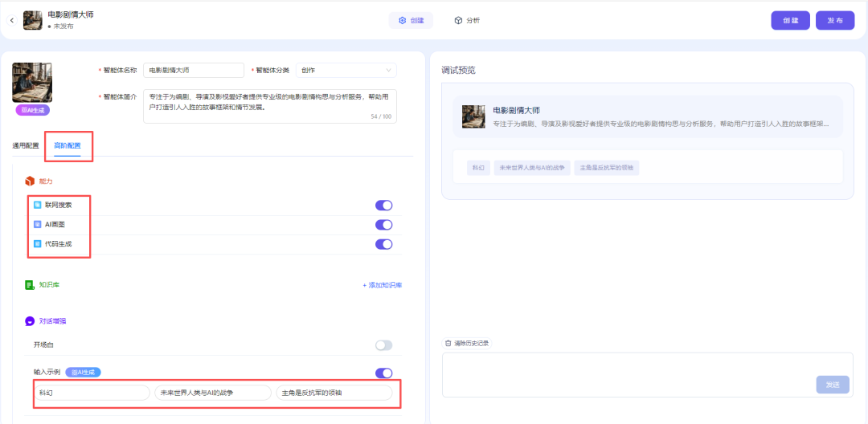
Task: Click the 代码生成 capability icon
Action: [x=37, y=244]
